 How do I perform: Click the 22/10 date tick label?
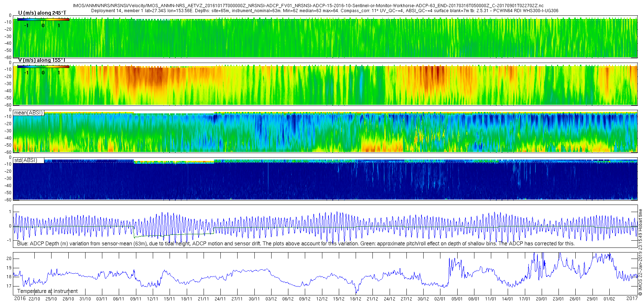coord(34,299)
